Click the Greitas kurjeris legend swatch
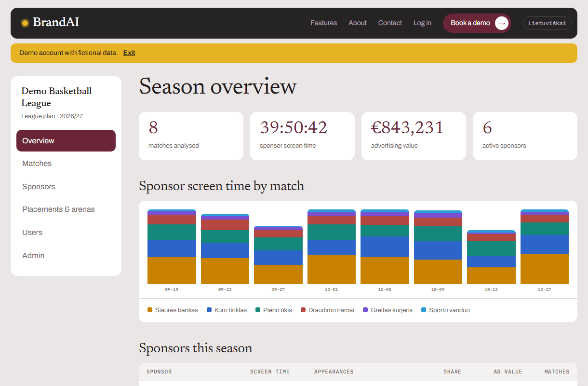 [x=365, y=310]
